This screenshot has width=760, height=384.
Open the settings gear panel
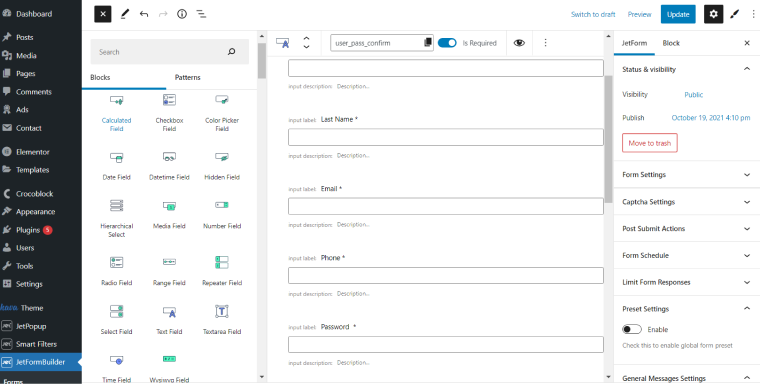(713, 14)
